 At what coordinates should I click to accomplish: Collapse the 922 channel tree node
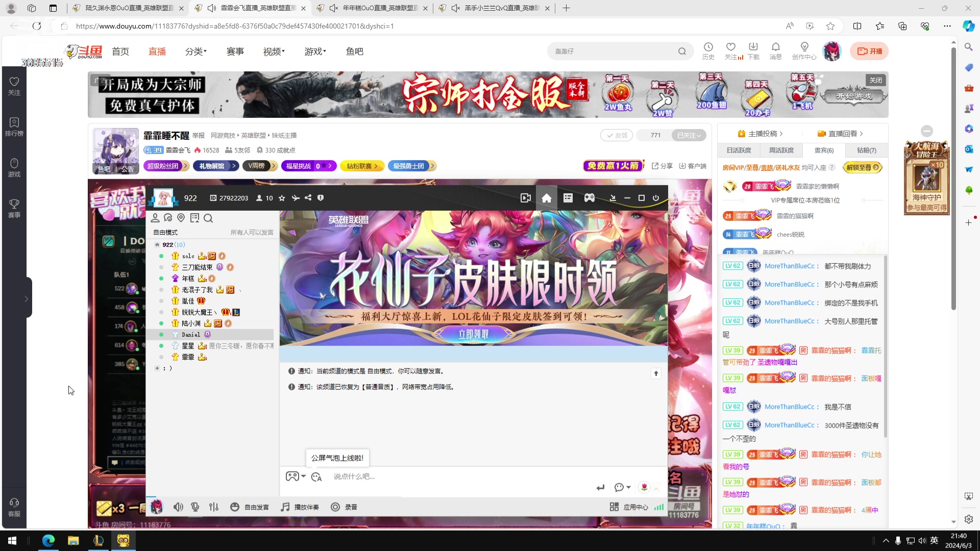(157, 245)
